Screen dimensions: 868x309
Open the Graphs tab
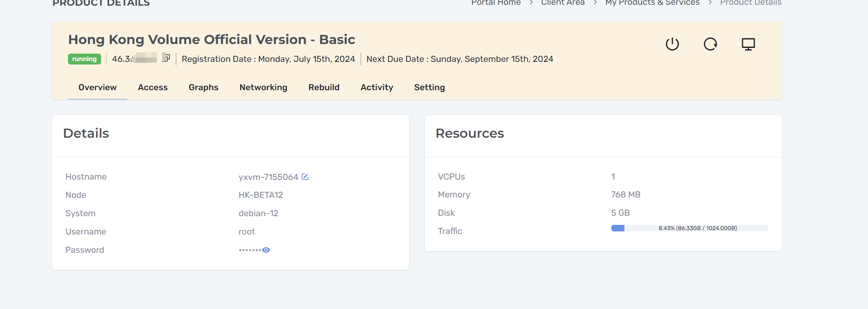(203, 87)
